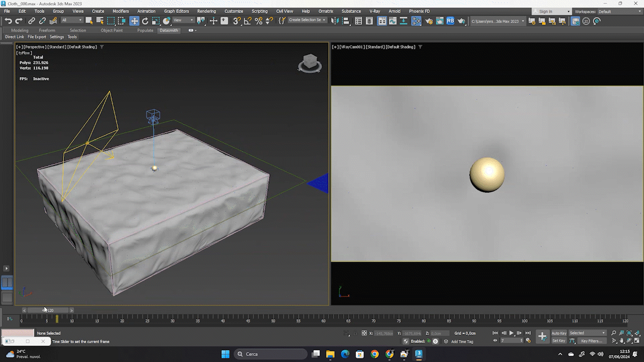Open Select by Name list icon

tap(100, 21)
